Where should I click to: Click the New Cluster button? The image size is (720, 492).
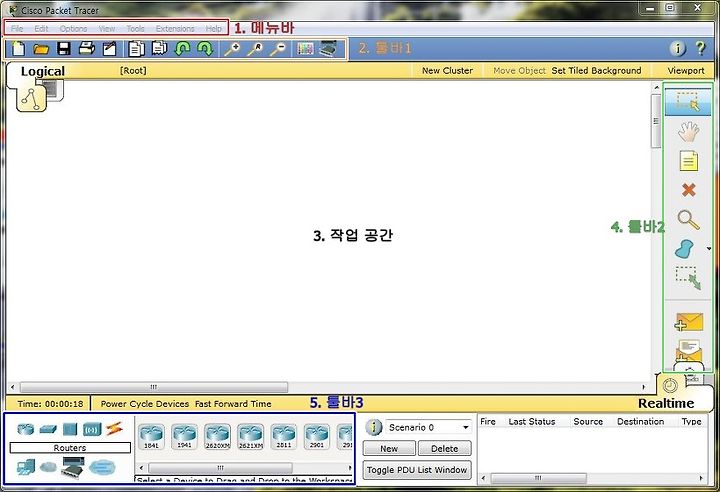click(447, 71)
